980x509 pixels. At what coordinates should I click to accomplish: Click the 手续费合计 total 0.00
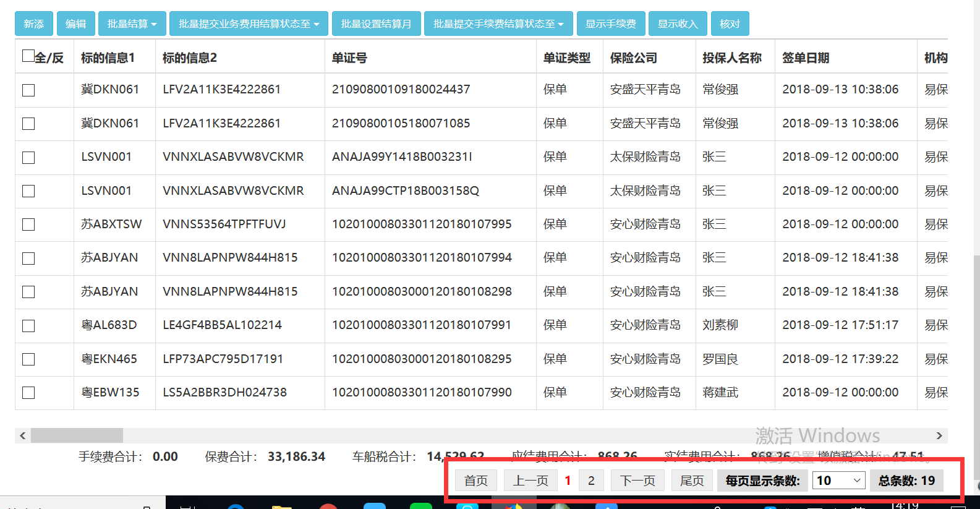(165, 456)
